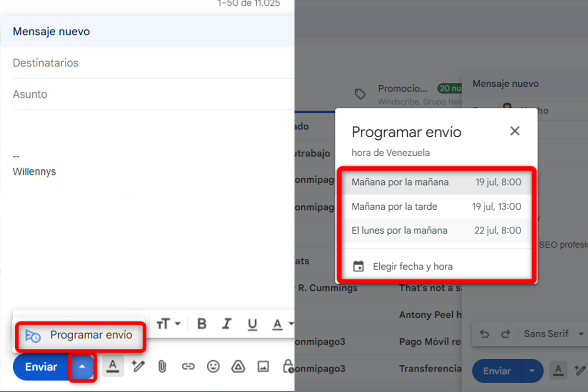The height and width of the screenshot is (392, 588).
Task: Open the text size (TT) dropdown
Action: pyautogui.click(x=169, y=324)
